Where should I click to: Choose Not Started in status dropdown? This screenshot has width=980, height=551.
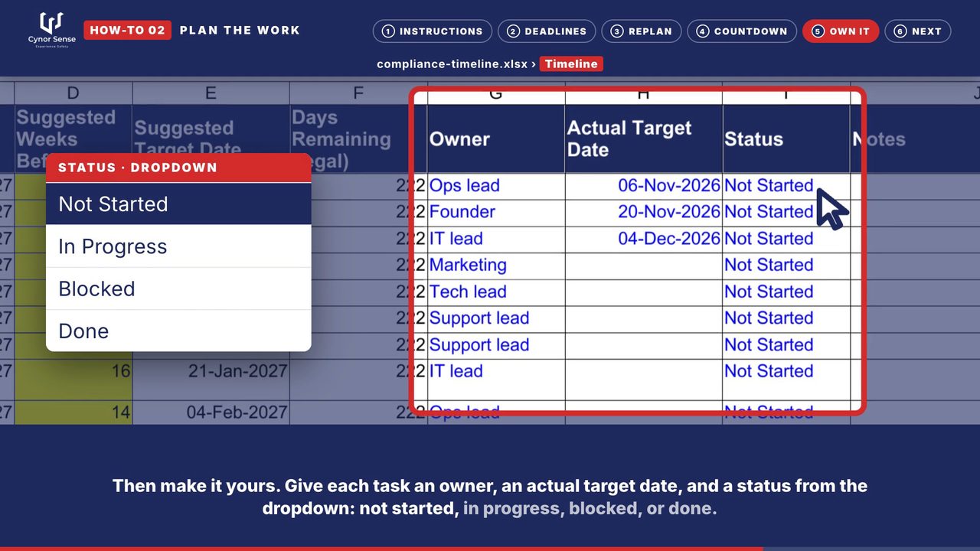178,204
